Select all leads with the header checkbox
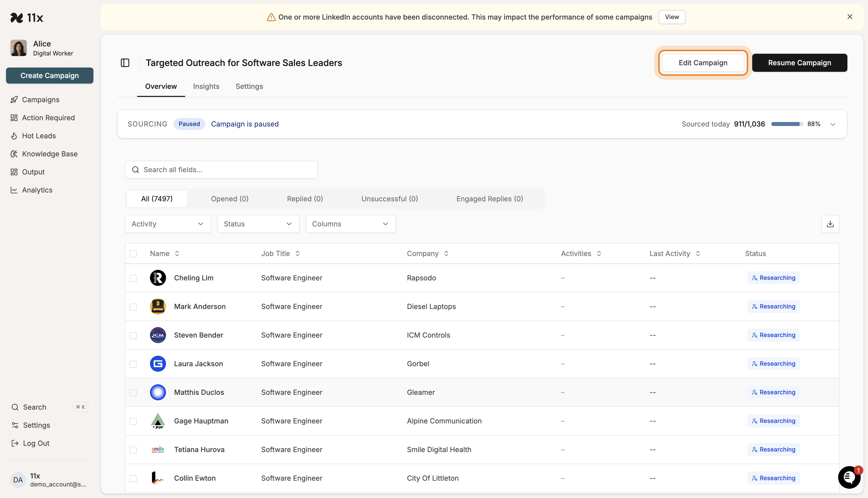868x498 pixels. pos(133,254)
